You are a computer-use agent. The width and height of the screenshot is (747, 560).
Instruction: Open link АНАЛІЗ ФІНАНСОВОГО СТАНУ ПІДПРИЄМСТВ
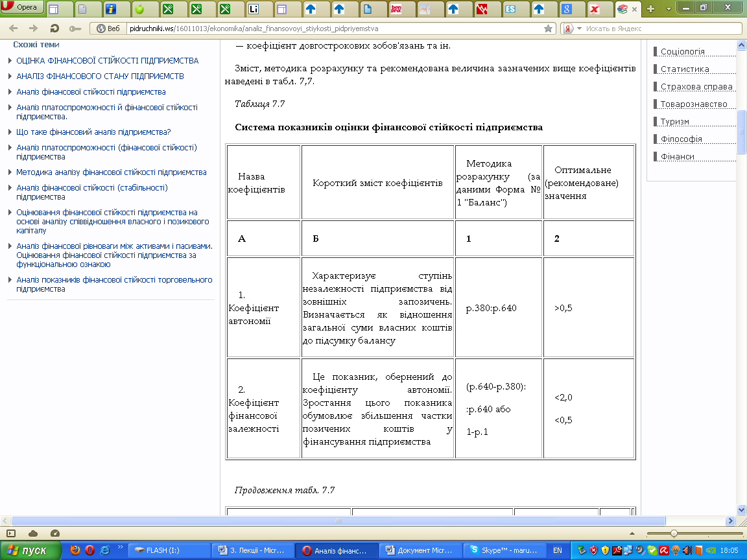click(x=100, y=76)
